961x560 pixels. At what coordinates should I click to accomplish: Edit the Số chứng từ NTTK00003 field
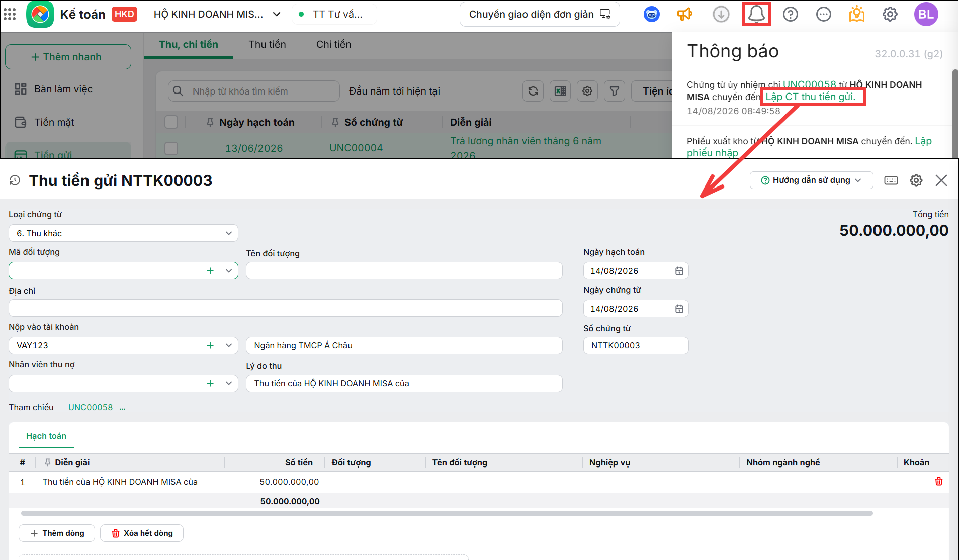pyautogui.click(x=636, y=345)
